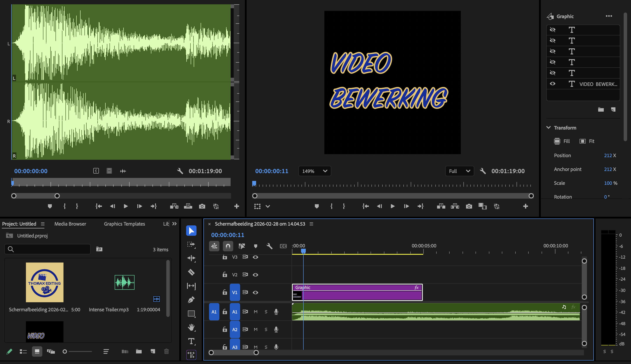The width and height of the screenshot is (631, 364).
Task: Select the Hand tool
Action: (191, 327)
